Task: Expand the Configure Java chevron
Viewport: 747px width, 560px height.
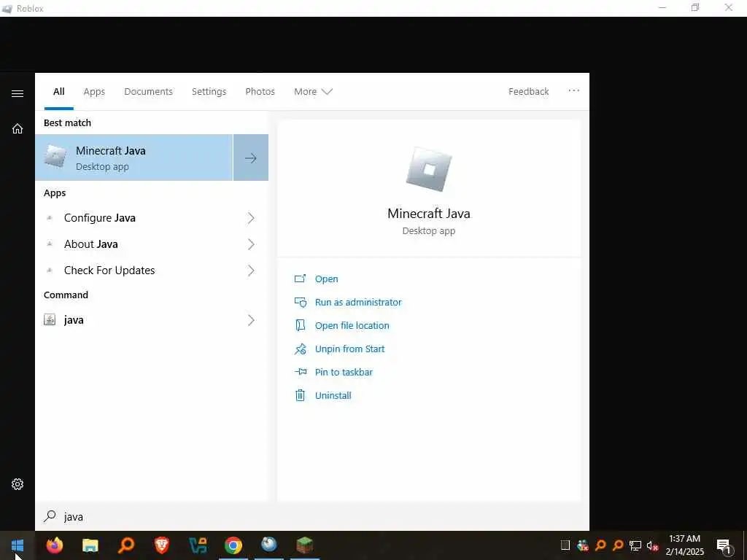Action: pyautogui.click(x=251, y=218)
